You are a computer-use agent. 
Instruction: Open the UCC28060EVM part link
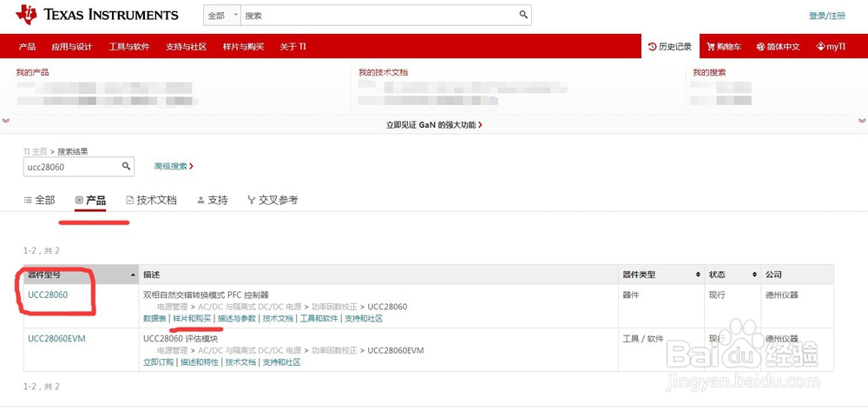click(x=56, y=338)
